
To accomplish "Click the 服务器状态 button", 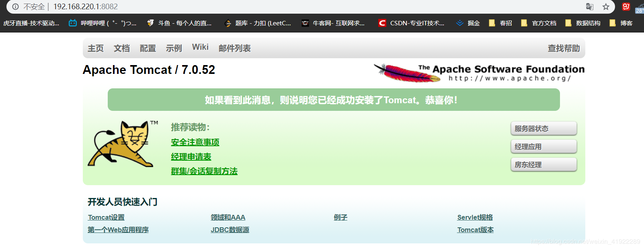I will (x=544, y=129).
